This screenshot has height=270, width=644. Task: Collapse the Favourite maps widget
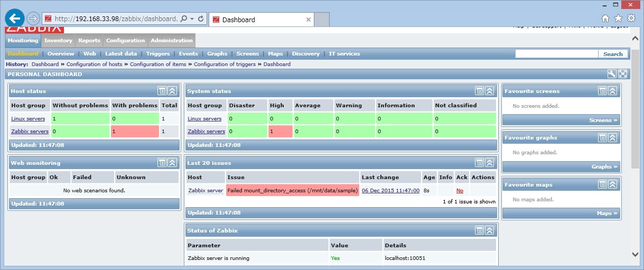612,184
